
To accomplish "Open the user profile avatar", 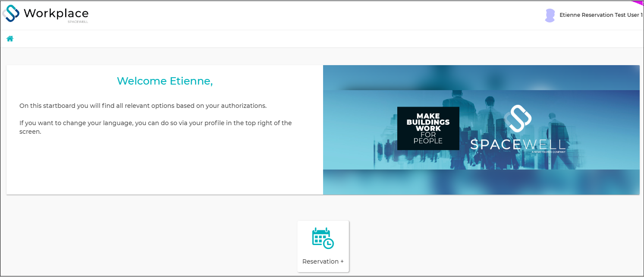I will pyautogui.click(x=550, y=16).
